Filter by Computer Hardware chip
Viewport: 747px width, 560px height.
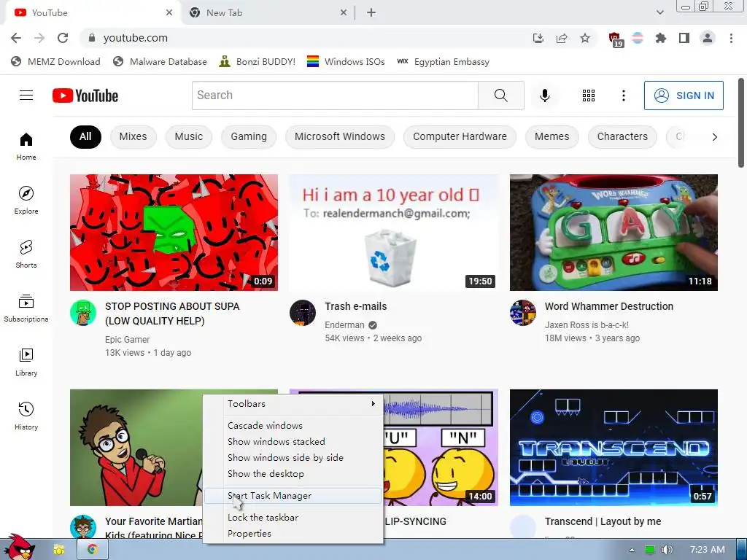pos(460,136)
